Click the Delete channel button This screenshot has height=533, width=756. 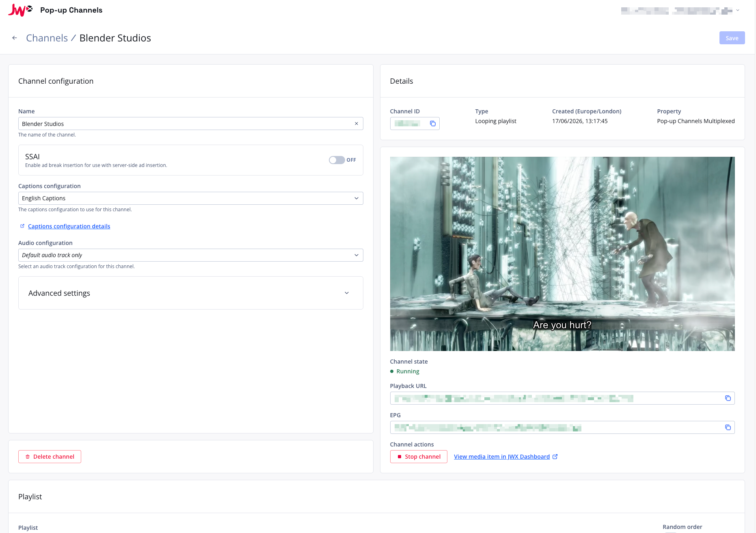point(50,457)
